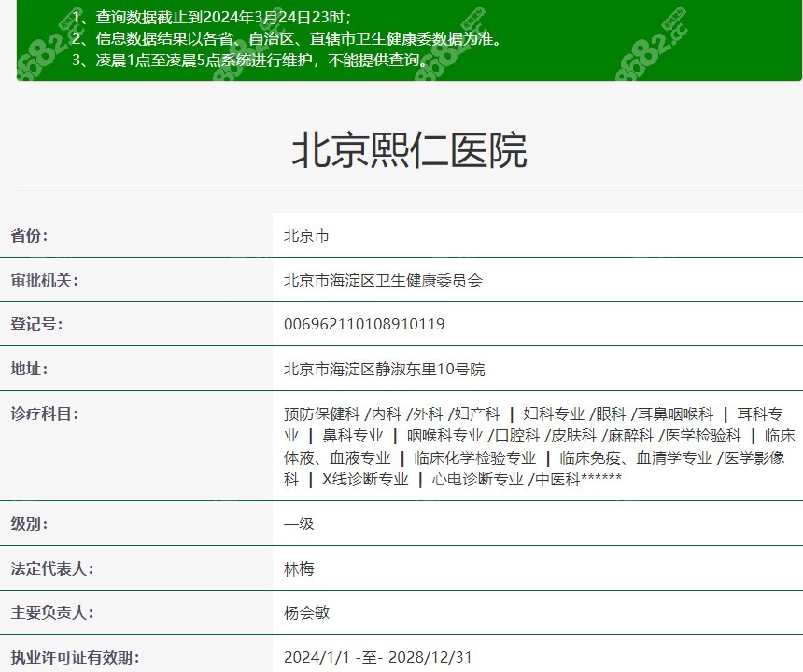The height and width of the screenshot is (672, 803).
Task: Click the 临床化学检验专业 text
Action: click(x=474, y=457)
